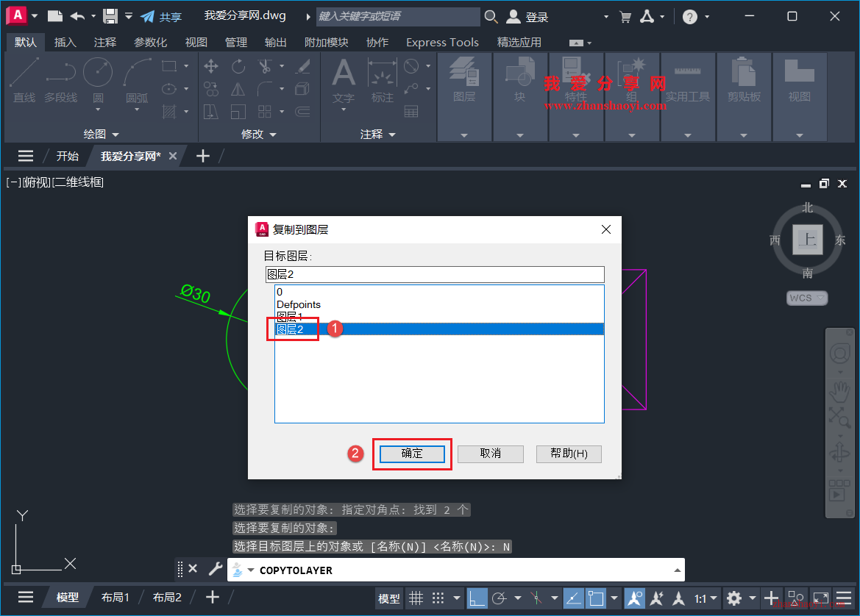Open annotation scale 1:1 dropdown
Image resolution: width=860 pixels, height=616 pixels.
coord(706,598)
